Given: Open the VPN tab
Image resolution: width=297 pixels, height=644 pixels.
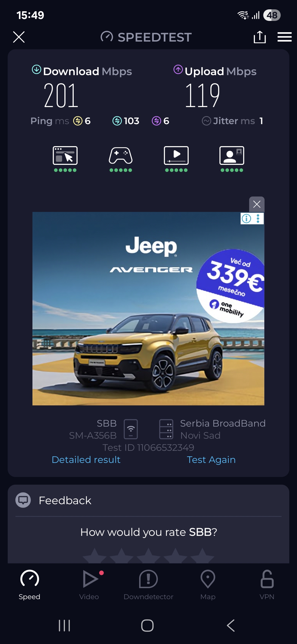Looking at the screenshot, I should click(x=267, y=585).
